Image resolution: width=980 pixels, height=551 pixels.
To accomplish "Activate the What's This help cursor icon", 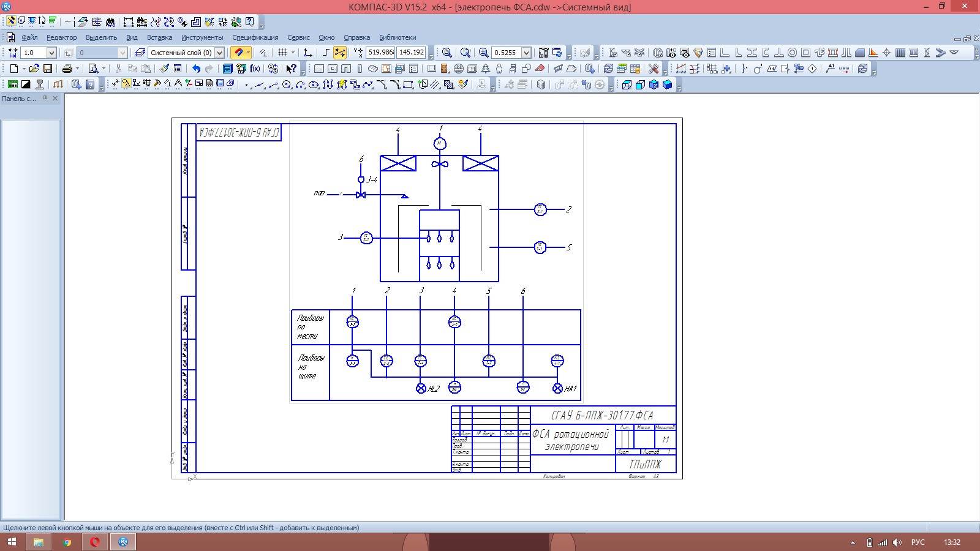I will [x=292, y=69].
